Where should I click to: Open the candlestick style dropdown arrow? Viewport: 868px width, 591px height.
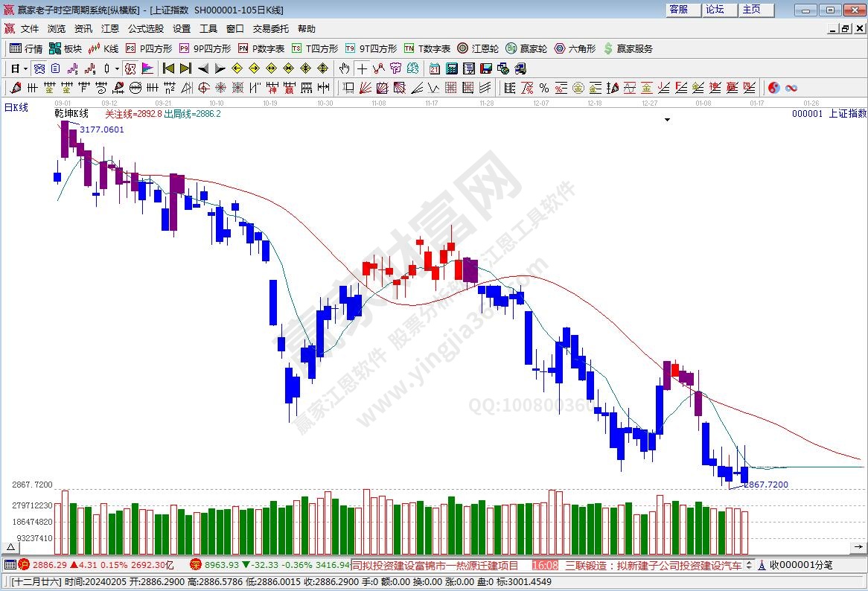pos(117,68)
